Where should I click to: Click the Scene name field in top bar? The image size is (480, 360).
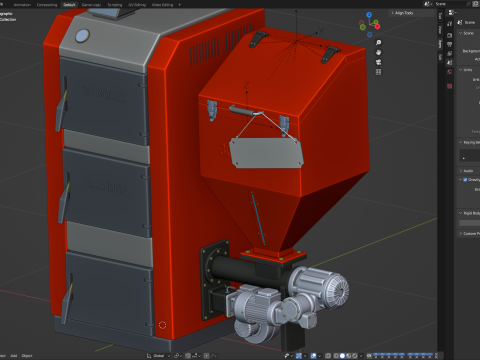(450, 4)
